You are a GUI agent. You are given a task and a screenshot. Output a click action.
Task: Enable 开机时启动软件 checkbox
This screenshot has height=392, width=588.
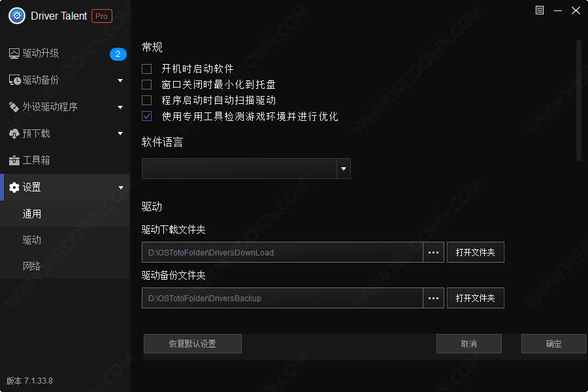[x=146, y=69]
